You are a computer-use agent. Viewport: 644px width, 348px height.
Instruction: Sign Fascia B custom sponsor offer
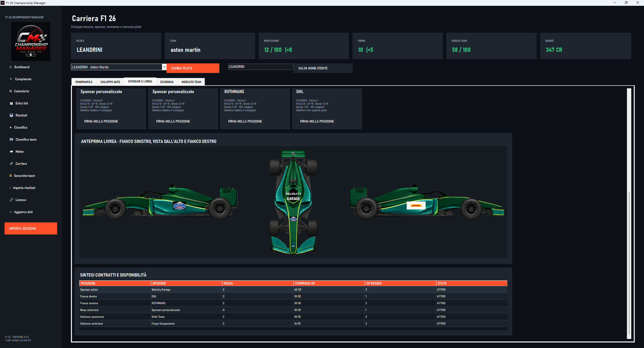click(x=101, y=121)
